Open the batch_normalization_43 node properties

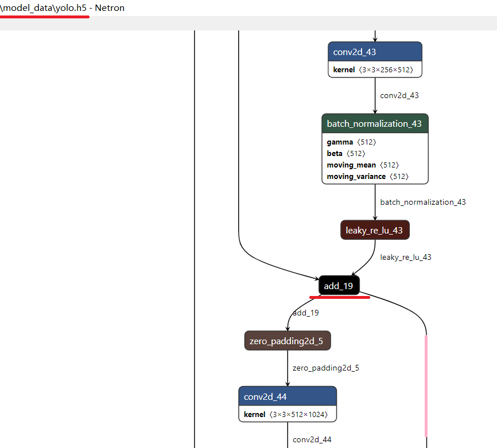[374, 123]
